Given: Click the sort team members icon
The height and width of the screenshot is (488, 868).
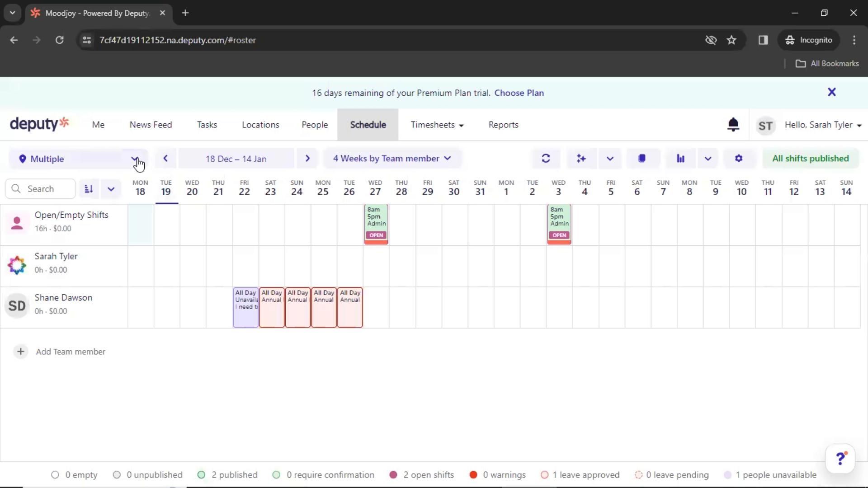Looking at the screenshot, I should coord(89,189).
